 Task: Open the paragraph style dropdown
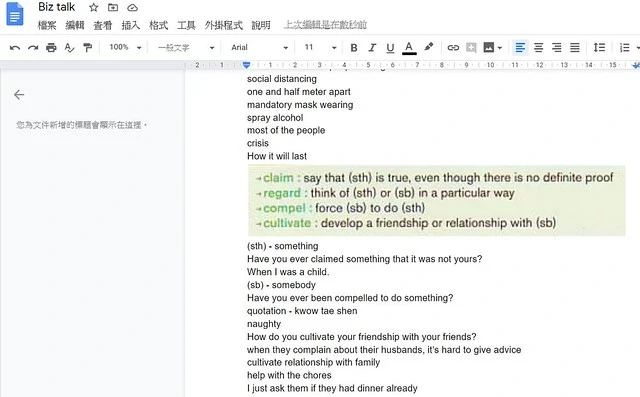point(186,48)
